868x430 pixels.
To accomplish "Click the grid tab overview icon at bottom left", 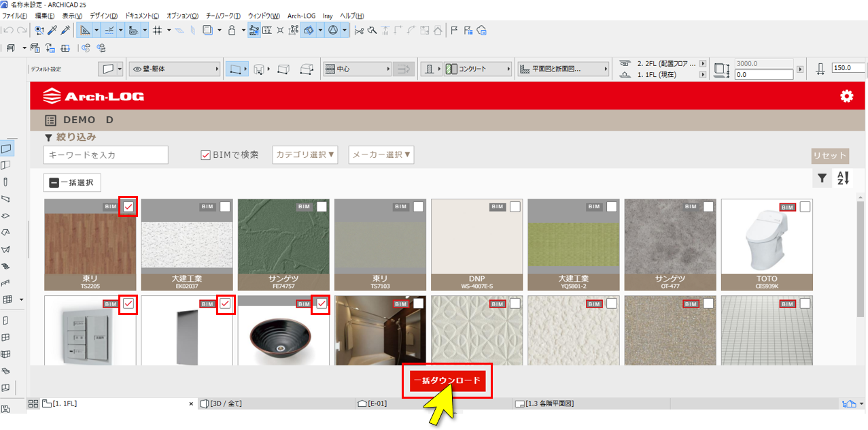I will (x=33, y=403).
